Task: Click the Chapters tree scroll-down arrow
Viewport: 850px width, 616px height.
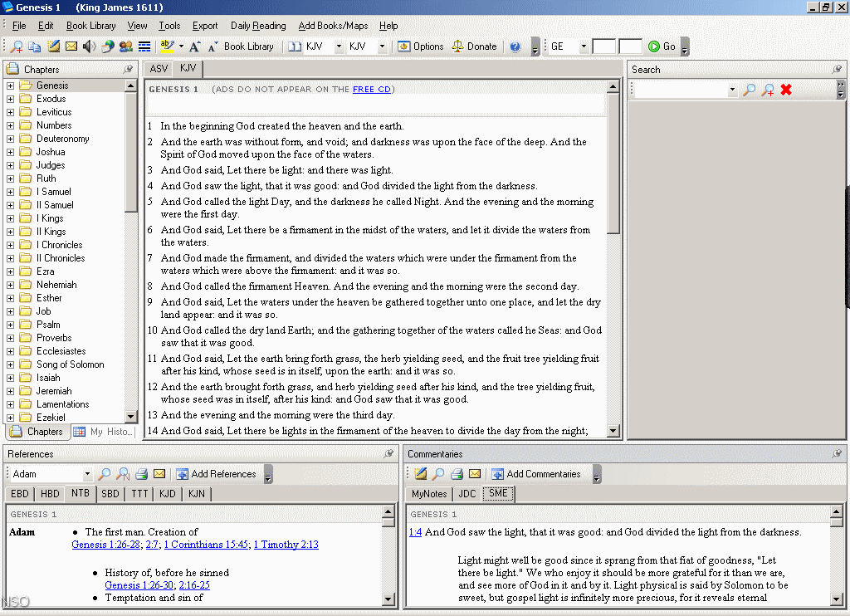Action: pos(130,417)
